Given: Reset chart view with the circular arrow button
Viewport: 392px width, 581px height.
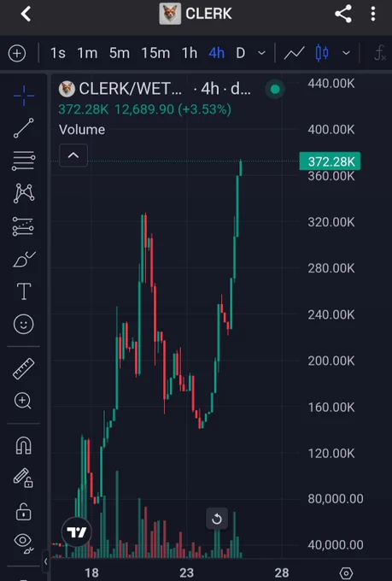Looking at the screenshot, I should [217, 519].
